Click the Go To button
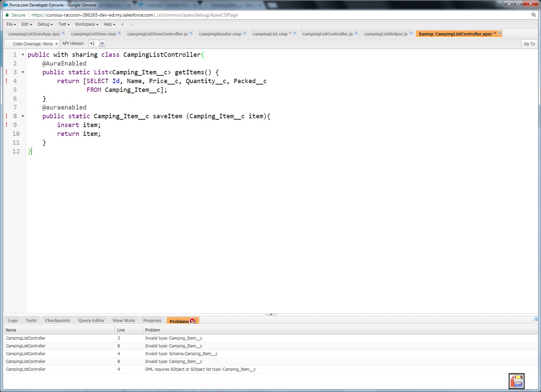Image resolution: width=541 pixels, height=392 pixels. (x=529, y=44)
